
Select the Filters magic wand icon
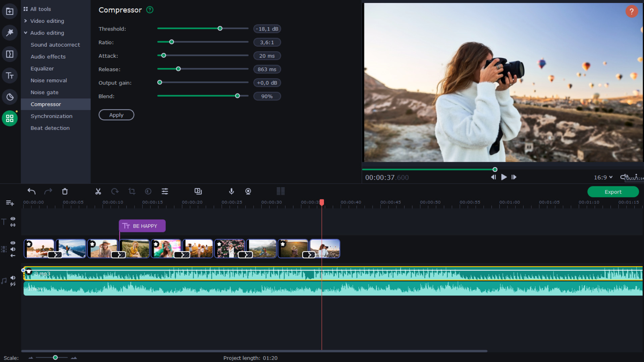pyautogui.click(x=10, y=33)
